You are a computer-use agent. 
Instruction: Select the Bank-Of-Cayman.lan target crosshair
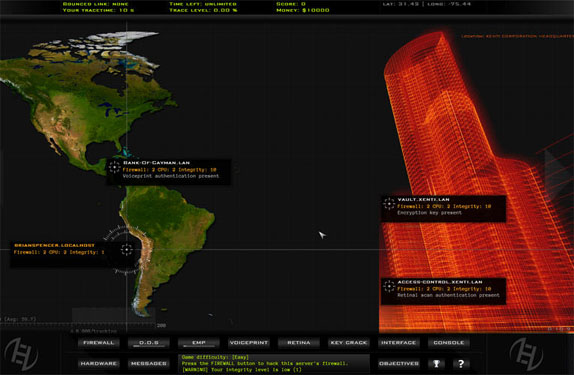[x=115, y=167]
